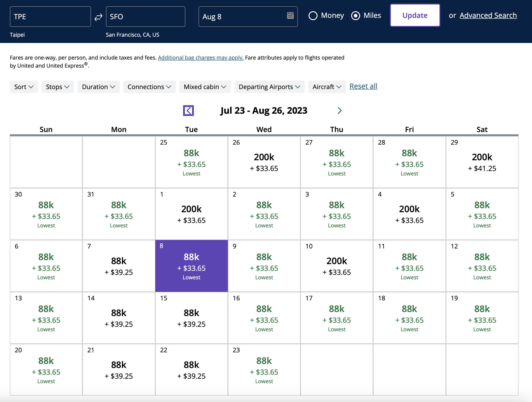Select the Money radio button
Image resolution: width=532 pixels, height=402 pixels.
[x=313, y=16]
